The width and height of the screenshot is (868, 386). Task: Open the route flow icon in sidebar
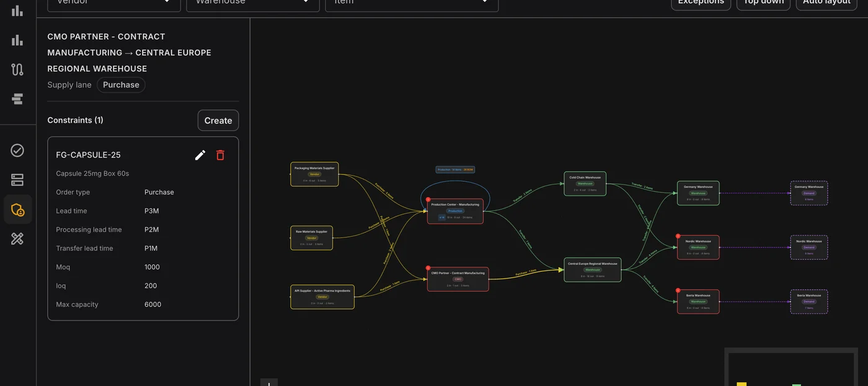click(x=17, y=70)
